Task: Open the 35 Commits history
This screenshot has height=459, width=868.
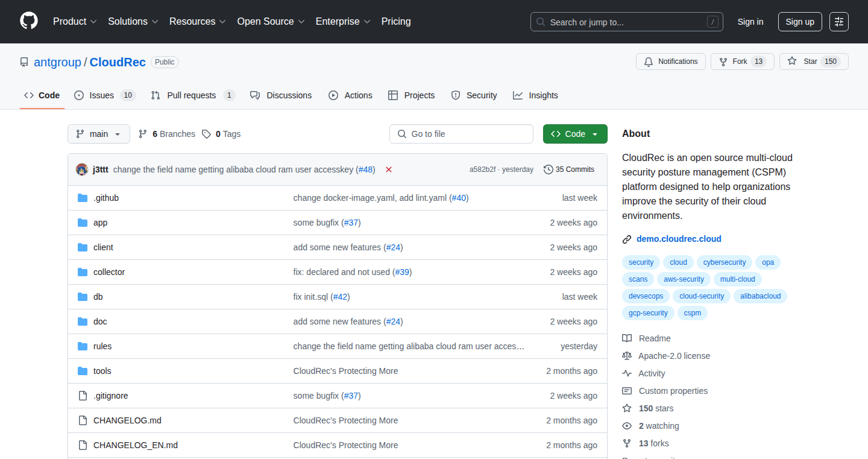Action: (x=569, y=169)
